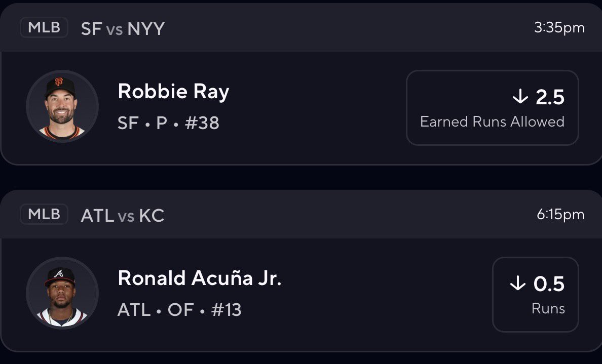Screen dimensions: 602x364
Task: Tap the 6:15pm game time
Action: tap(560, 215)
